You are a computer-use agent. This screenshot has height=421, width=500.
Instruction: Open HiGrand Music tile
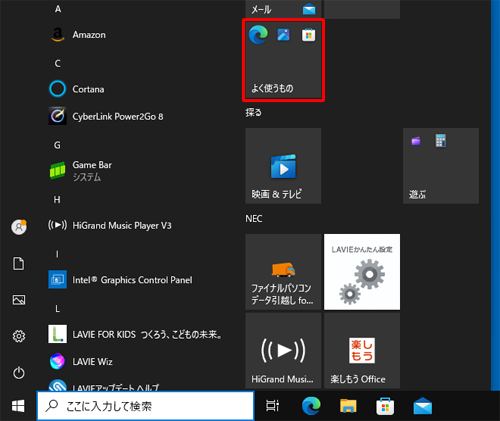pyautogui.click(x=283, y=350)
